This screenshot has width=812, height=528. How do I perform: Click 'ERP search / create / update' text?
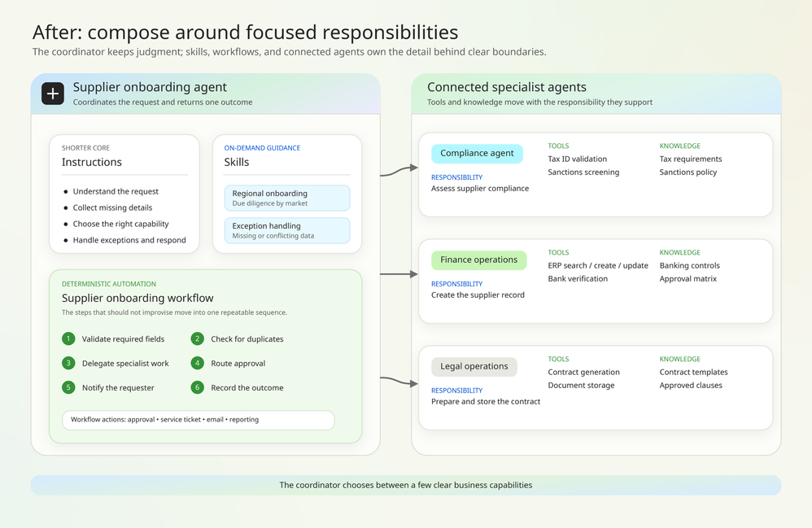pyautogui.click(x=598, y=265)
